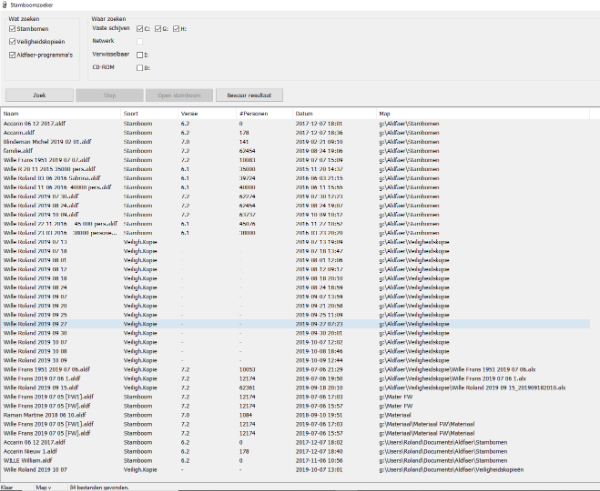This screenshot has height=491, width=600.
Task: Sort results by #Personen column
Action: tap(264, 113)
